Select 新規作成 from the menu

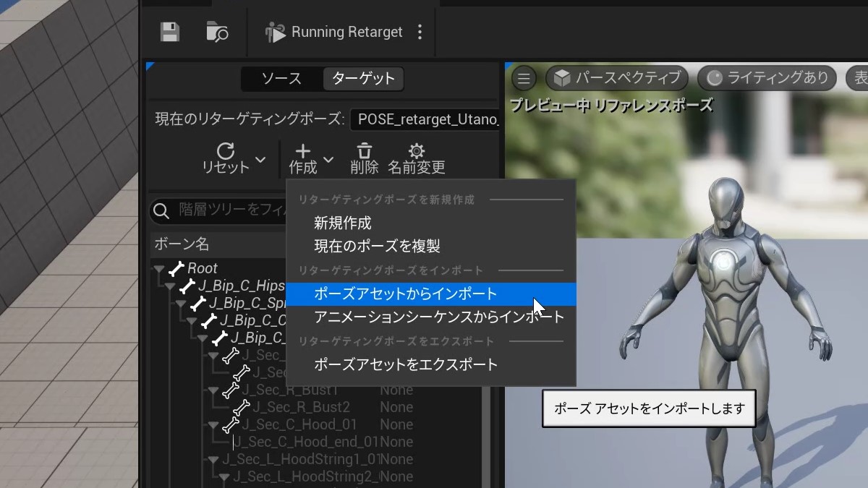343,223
